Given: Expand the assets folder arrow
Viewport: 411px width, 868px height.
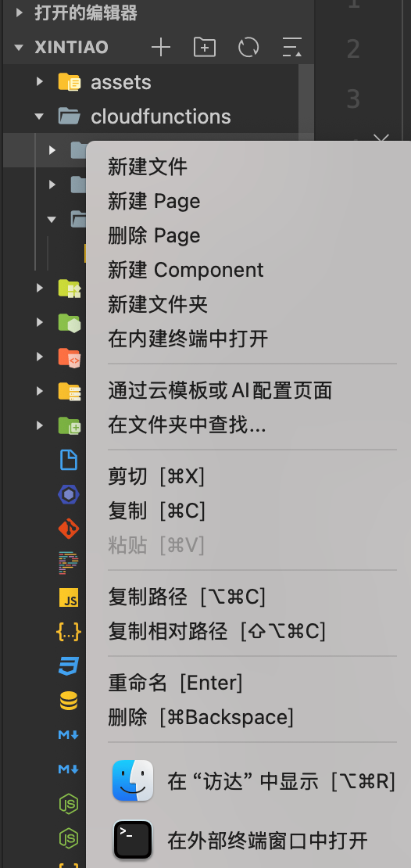Looking at the screenshot, I should pos(39,82).
